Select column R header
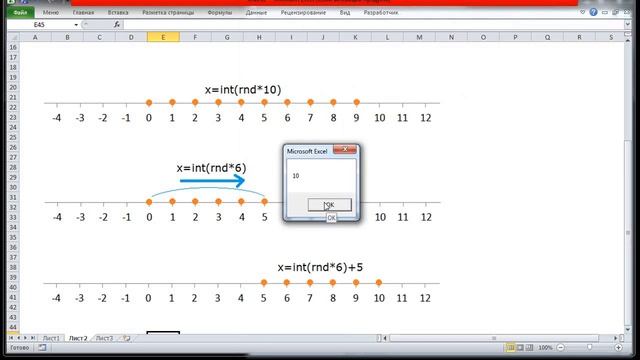The image size is (640, 360). [579, 37]
